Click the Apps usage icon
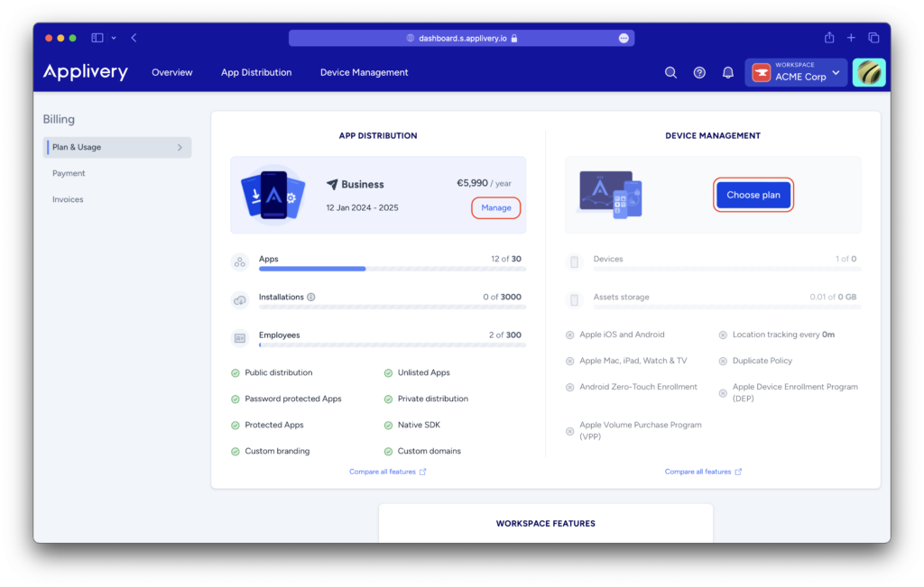 (240, 262)
